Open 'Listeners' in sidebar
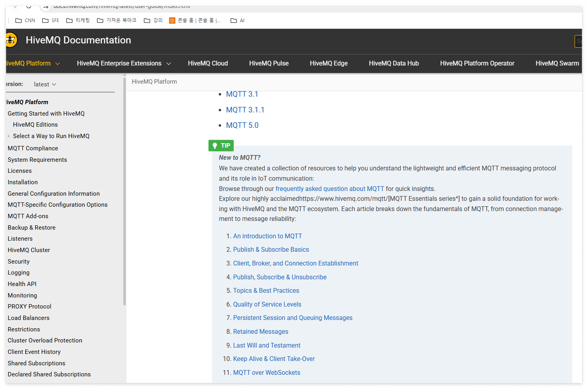 tap(20, 239)
